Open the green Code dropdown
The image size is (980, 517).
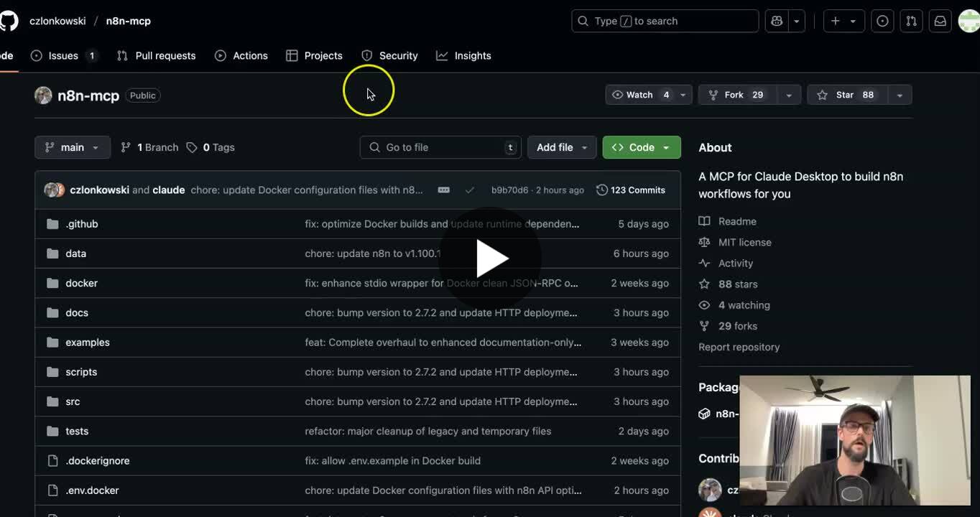click(642, 147)
